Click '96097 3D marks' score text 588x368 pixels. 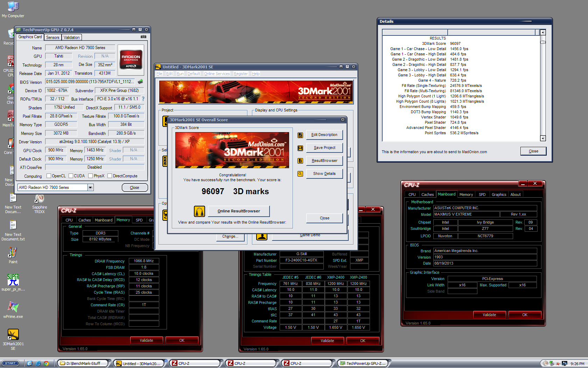(x=235, y=191)
